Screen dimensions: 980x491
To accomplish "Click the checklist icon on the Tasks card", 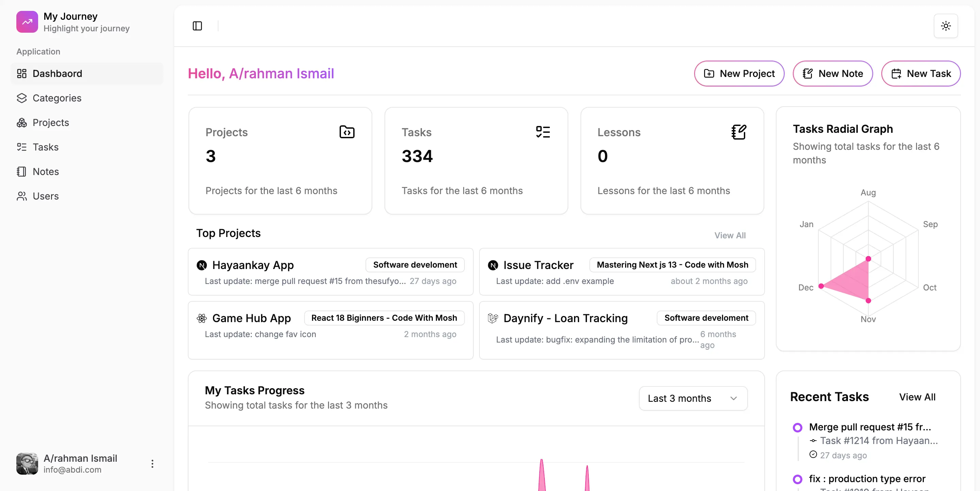I will click(543, 132).
